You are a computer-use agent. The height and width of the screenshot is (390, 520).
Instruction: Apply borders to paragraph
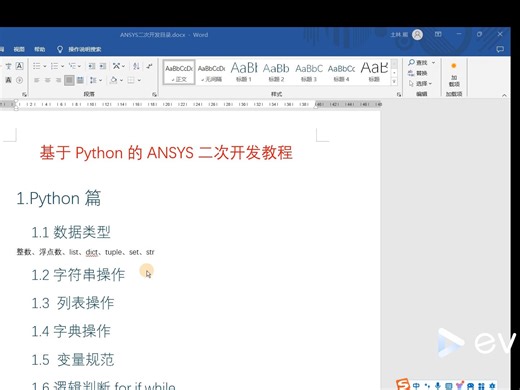point(131,80)
